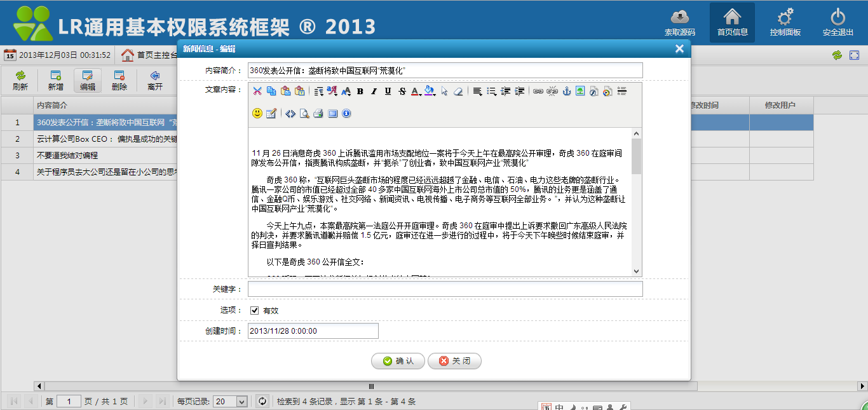The width and height of the screenshot is (868, 410).
Task: Open the paragraph format dropdown
Action: [319, 92]
